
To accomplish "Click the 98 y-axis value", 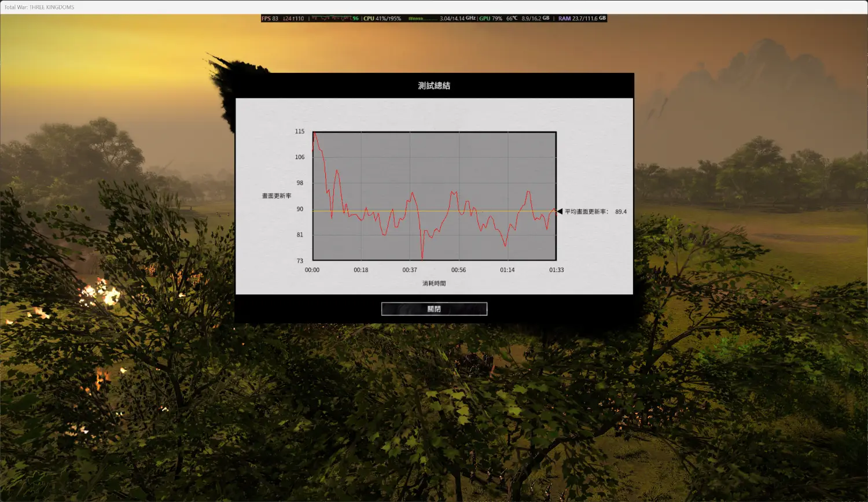I will (300, 183).
